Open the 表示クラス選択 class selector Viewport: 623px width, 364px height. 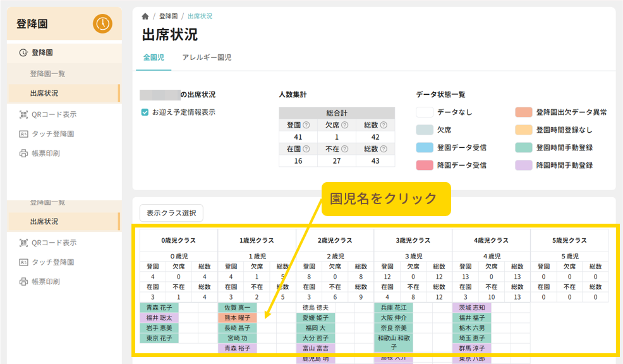coord(171,213)
